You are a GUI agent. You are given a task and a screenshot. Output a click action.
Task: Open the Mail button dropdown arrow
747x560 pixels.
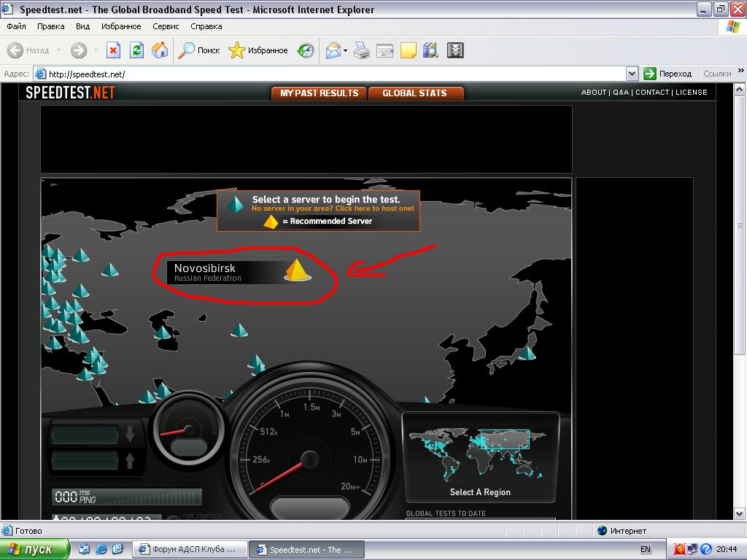(345, 50)
